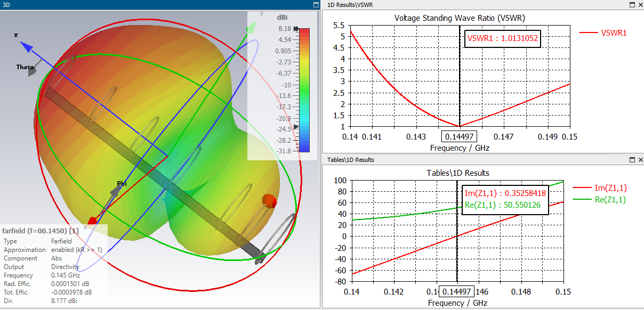
Task: Select the VSWR1 legend entry
Action: 603,32
